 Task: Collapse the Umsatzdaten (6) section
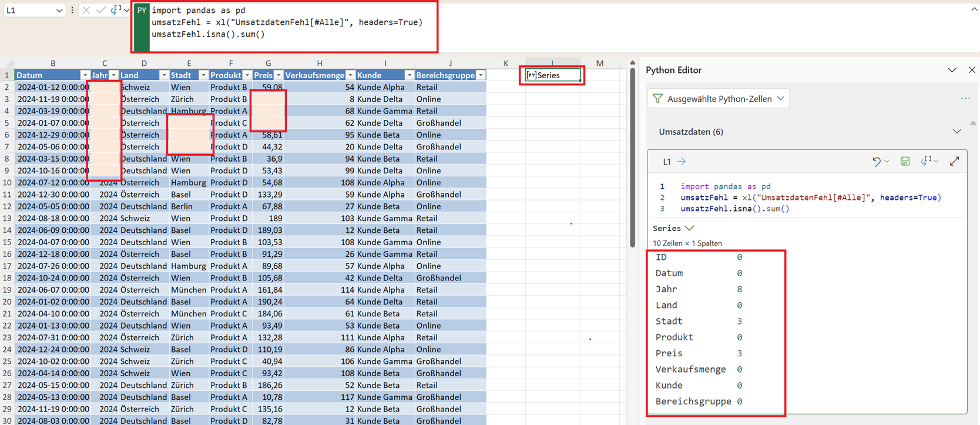(x=956, y=132)
